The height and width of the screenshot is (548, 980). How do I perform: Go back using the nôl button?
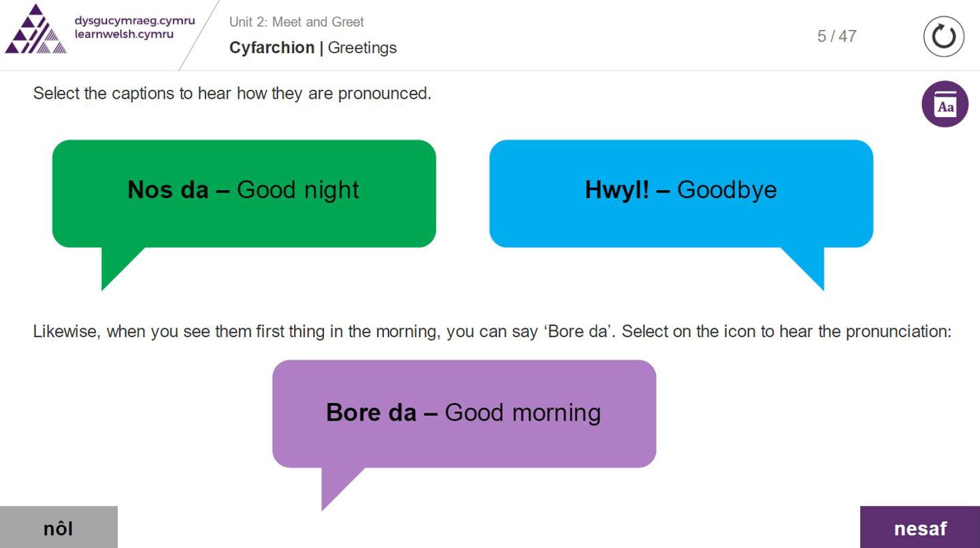coord(59,528)
